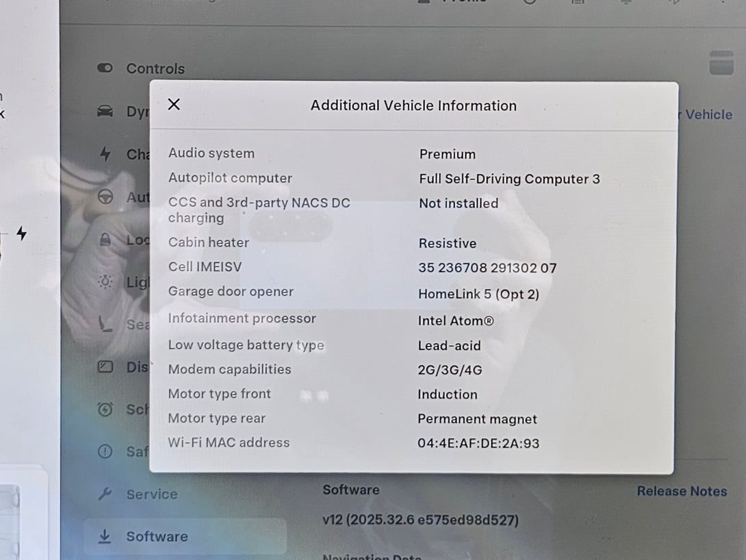The height and width of the screenshot is (560, 746).
Task: Click the Controls toggle icon in sidebar
Action: coord(105,68)
